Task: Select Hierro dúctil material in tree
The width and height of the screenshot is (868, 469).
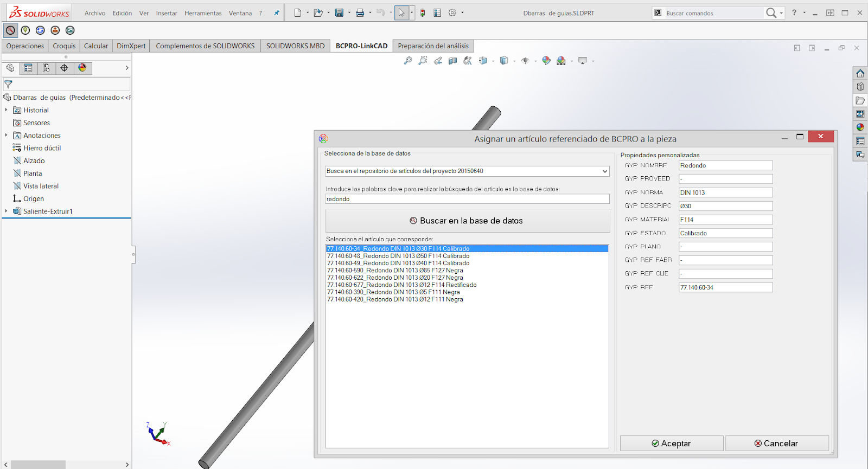Action: [x=42, y=148]
